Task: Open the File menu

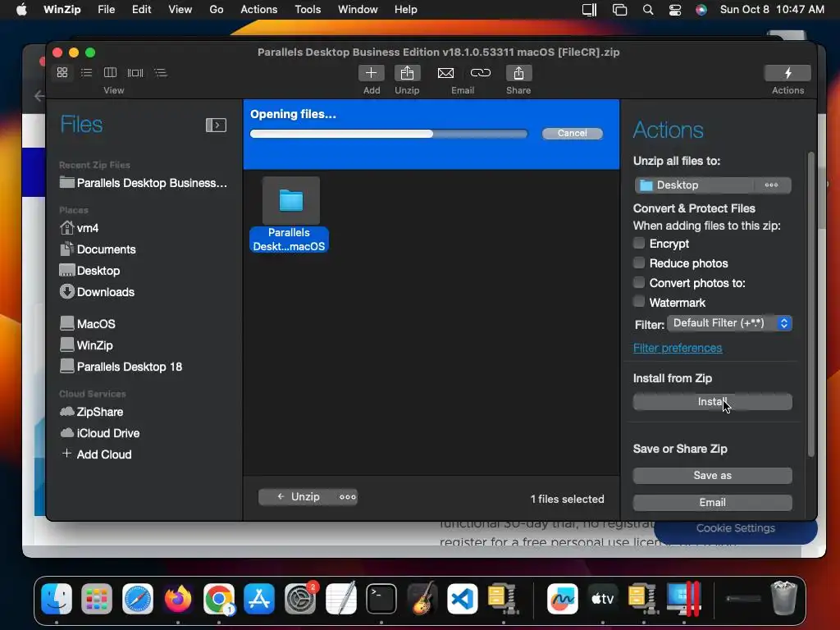Action: coord(106,10)
